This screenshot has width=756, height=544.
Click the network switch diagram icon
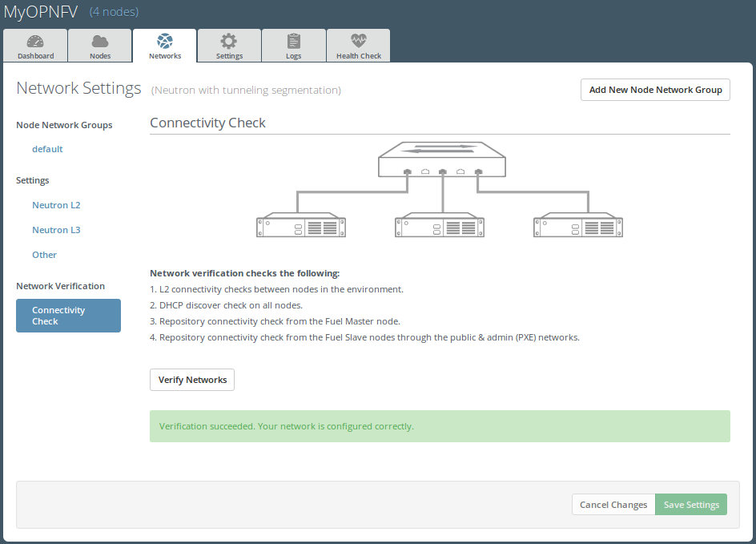click(442, 160)
